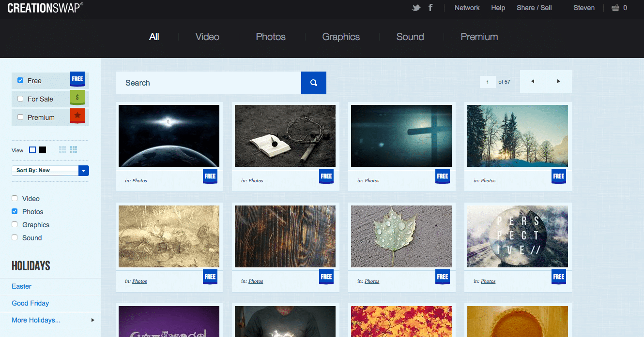Open the winter trees sunset thumbnail
The height and width of the screenshot is (337, 644).
coord(518,136)
